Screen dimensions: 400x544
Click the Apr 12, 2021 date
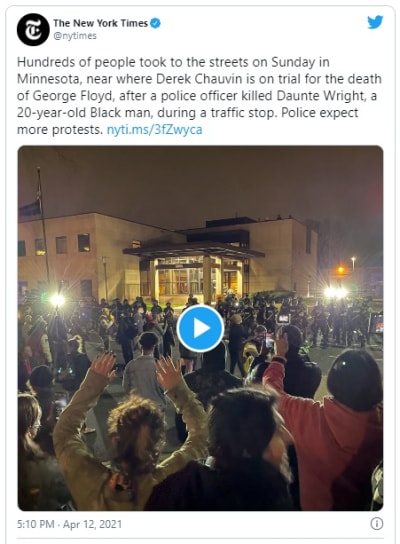click(92, 524)
